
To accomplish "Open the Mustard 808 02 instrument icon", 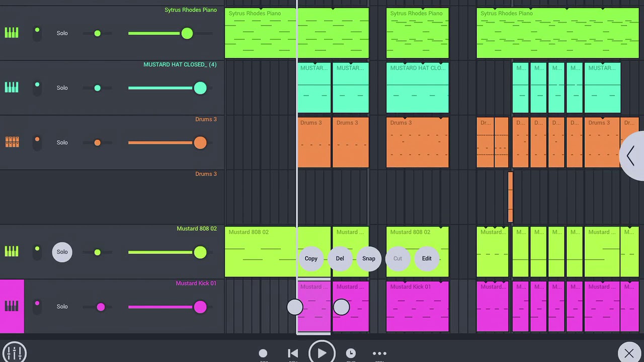I will [12, 251].
